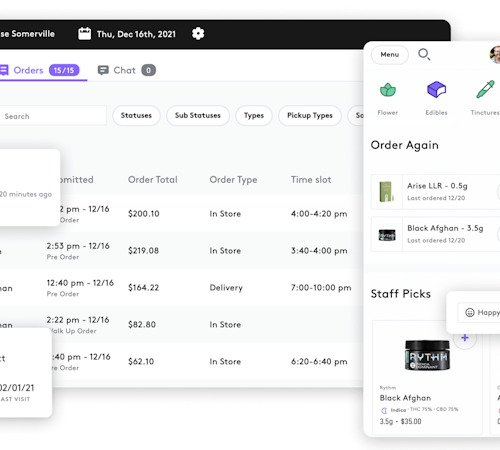The width and height of the screenshot is (500, 450).
Task: Open the $82.80 walk up order
Action: [x=182, y=324]
